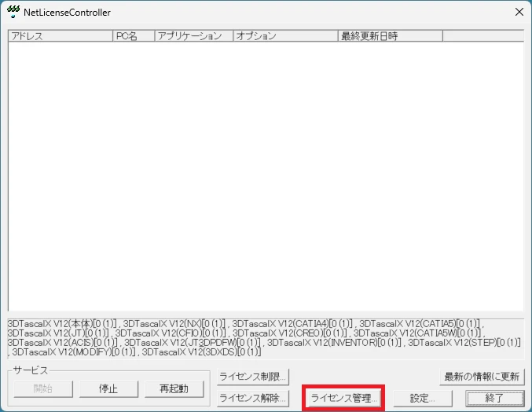Open ライセンス管理 license management
Image resolution: width=532 pixels, height=412 pixels.
pyautogui.click(x=343, y=398)
